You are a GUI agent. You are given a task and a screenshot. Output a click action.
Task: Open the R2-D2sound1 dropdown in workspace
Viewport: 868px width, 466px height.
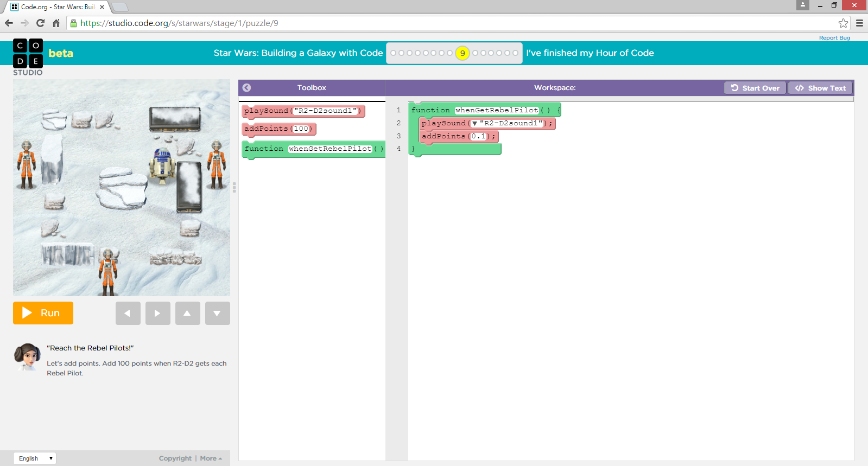[474, 124]
